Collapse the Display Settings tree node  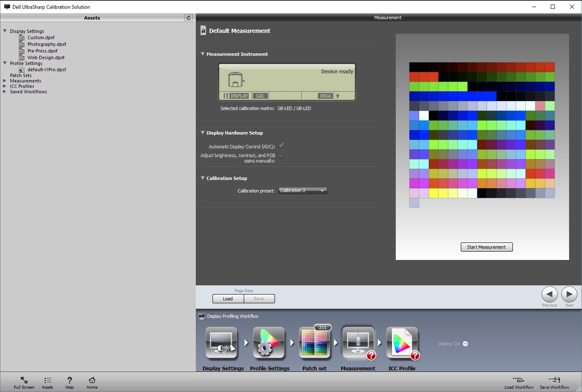point(5,31)
